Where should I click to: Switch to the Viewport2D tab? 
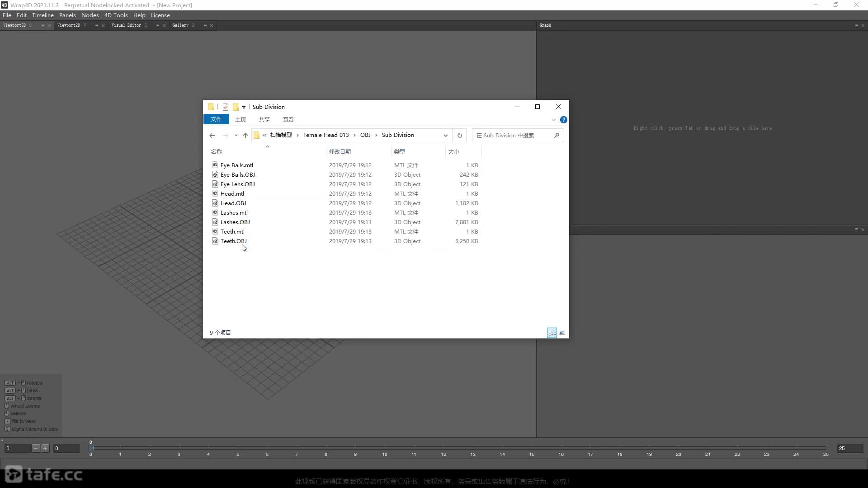pyautogui.click(x=69, y=25)
